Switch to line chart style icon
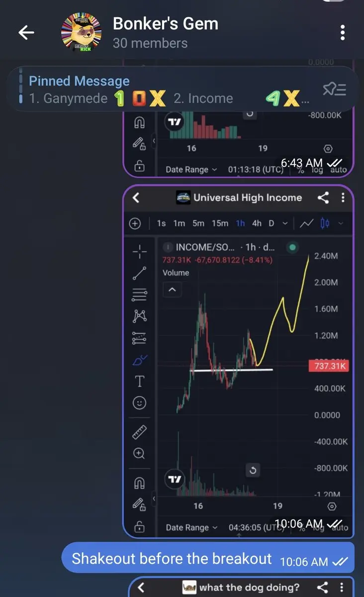 tap(307, 223)
